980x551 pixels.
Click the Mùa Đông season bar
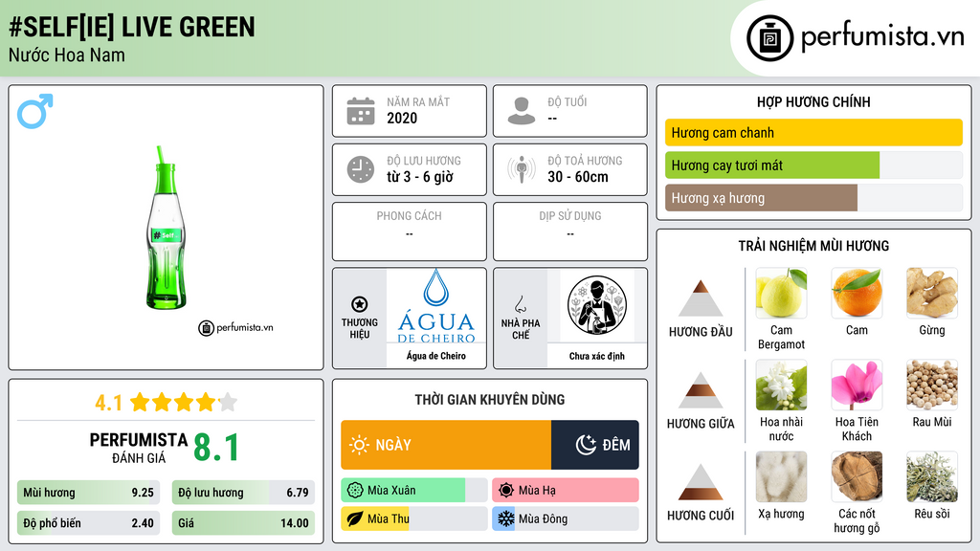click(x=566, y=518)
